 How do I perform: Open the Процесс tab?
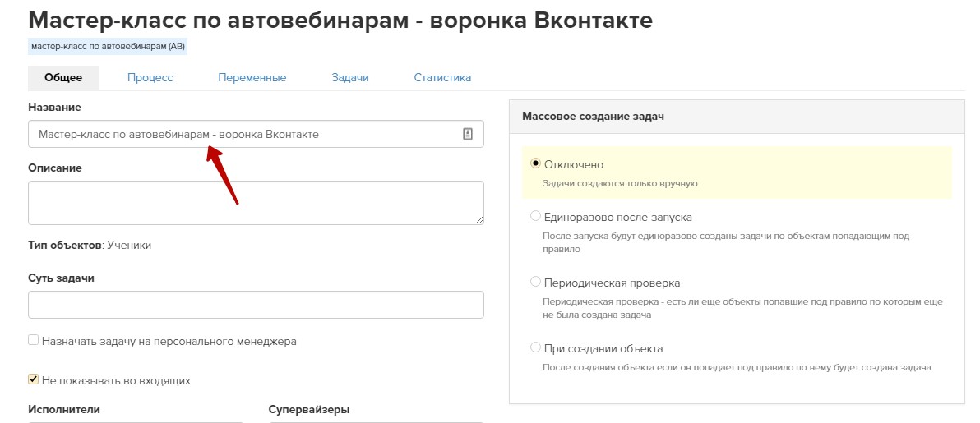click(150, 78)
